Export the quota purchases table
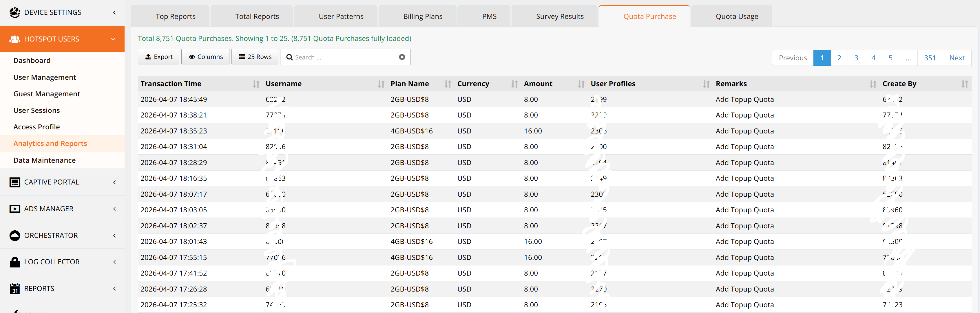The height and width of the screenshot is (313, 980). [x=159, y=57]
